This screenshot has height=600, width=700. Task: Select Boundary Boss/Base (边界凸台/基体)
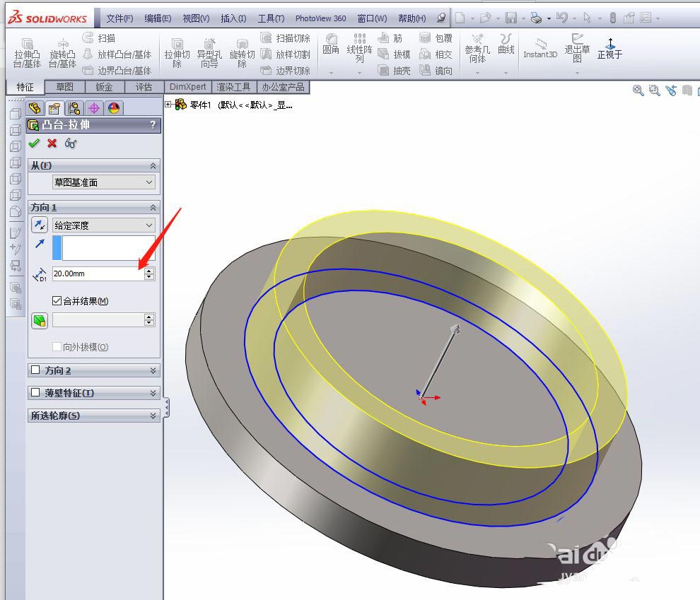(x=117, y=71)
